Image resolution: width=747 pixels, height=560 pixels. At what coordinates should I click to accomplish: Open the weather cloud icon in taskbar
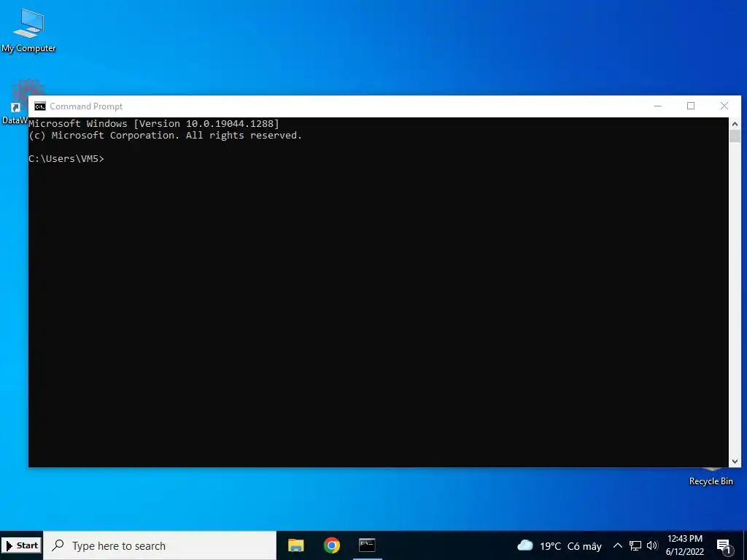(x=525, y=545)
